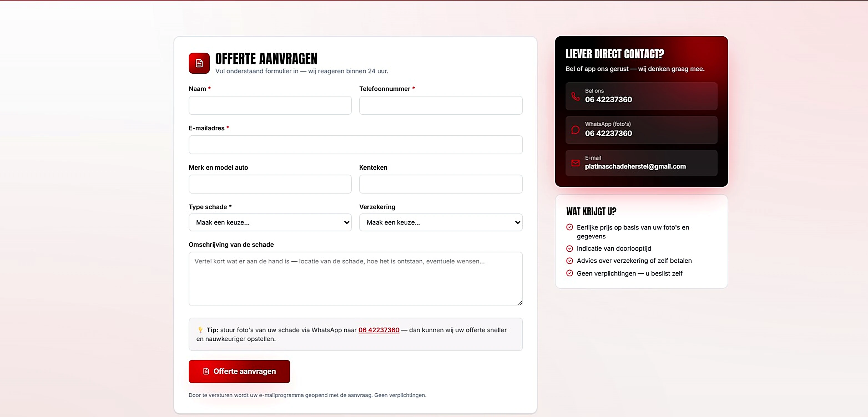Open the platinaschadeherstel@gmail.com email link
Image resolution: width=868 pixels, height=417 pixels.
[635, 166]
